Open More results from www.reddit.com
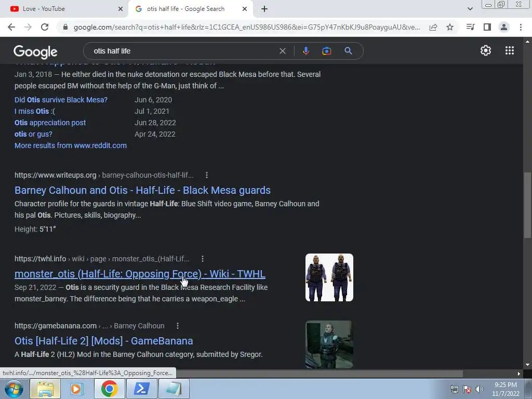 point(71,145)
